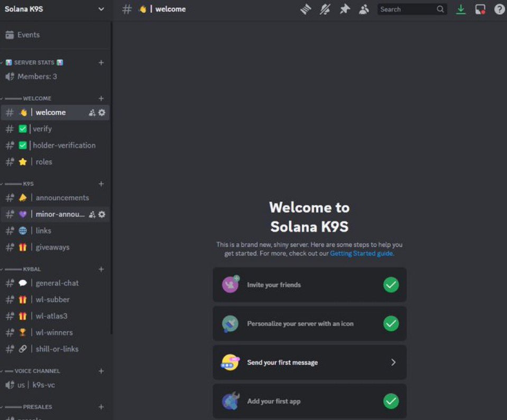The width and height of the screenshot is (507, 420).
Task: Open the Threads icon in header
Action: pos(306,10)
